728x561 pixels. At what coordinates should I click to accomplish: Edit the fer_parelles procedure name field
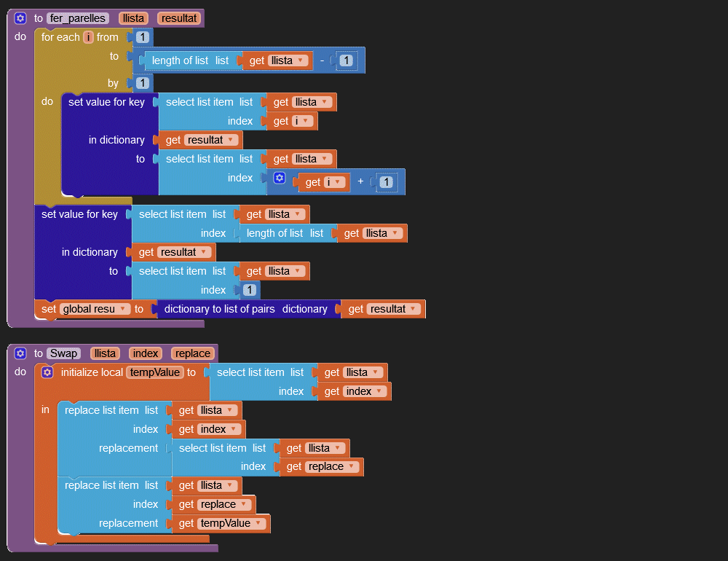coord(78,18)
